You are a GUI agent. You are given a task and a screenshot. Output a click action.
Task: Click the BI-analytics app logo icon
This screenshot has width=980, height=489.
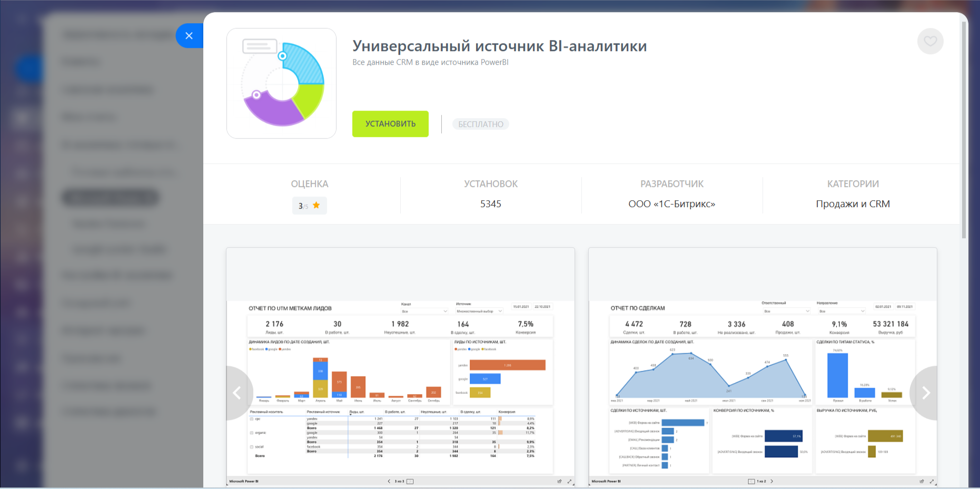(x=281, y=83)
